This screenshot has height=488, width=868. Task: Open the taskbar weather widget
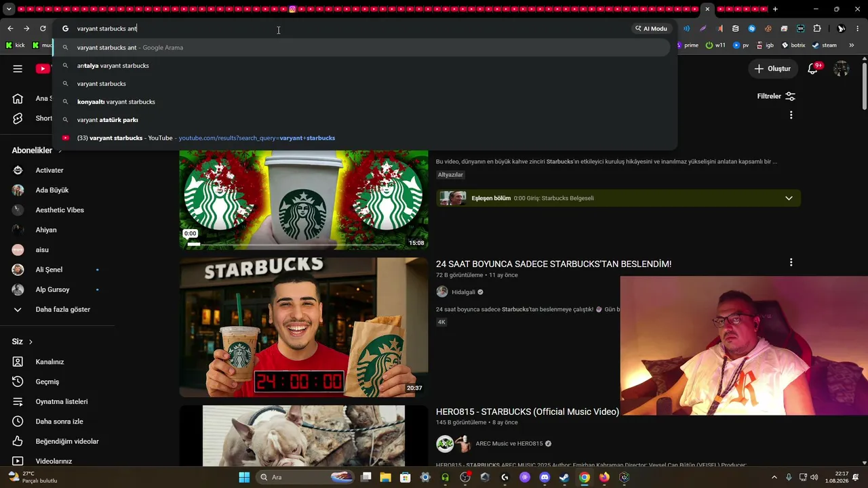(32, 477)
